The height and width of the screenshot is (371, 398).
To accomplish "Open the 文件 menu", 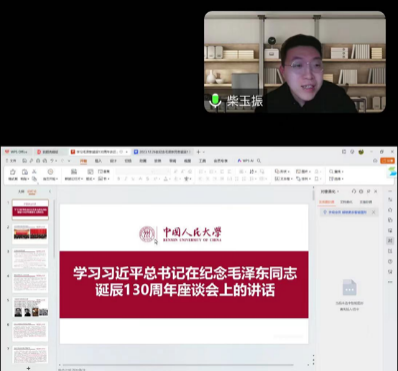I will point(12,161).
